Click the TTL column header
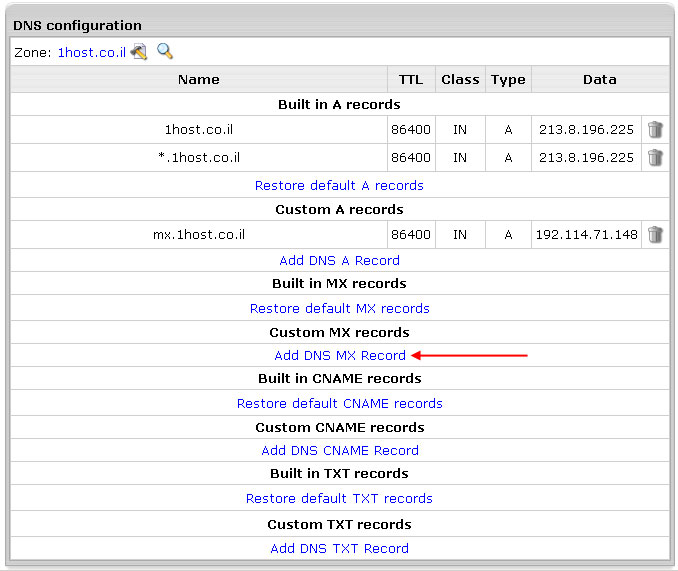Screen dimensions: 678x571 tap(410, 79)
